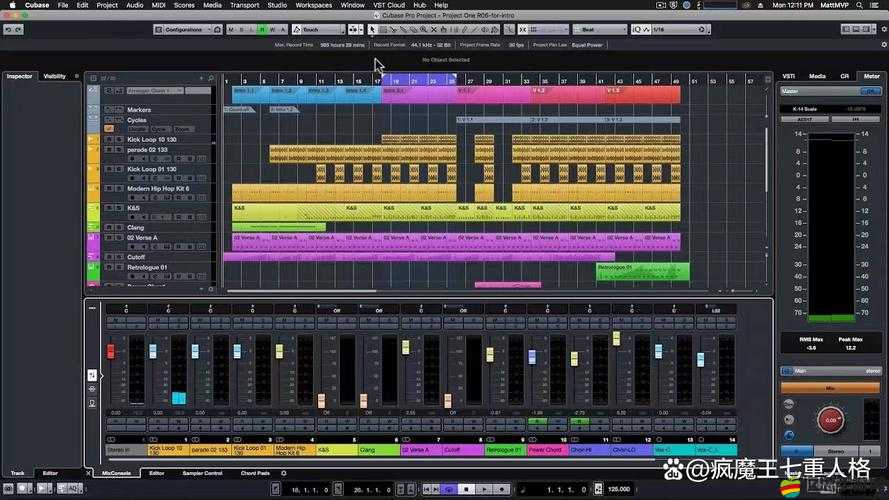The width and height of the screenshot is (889, 500).
Task: Open the MixConsole function menu dots
Action: click(x=92, y=308)
